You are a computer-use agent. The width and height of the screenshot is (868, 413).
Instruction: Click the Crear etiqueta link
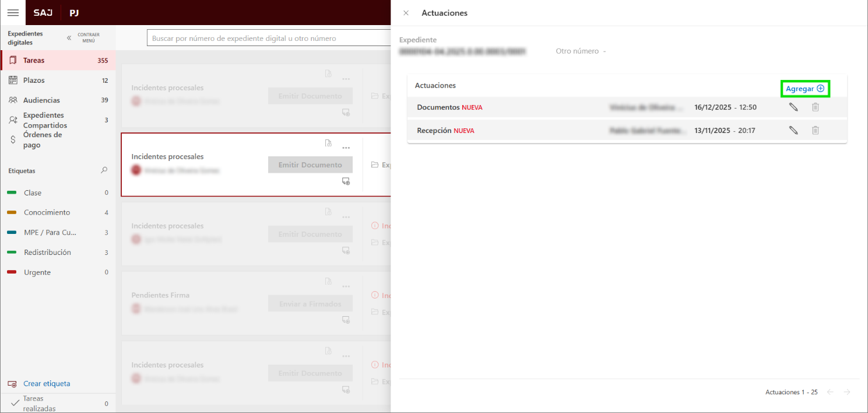pos(46,384)
